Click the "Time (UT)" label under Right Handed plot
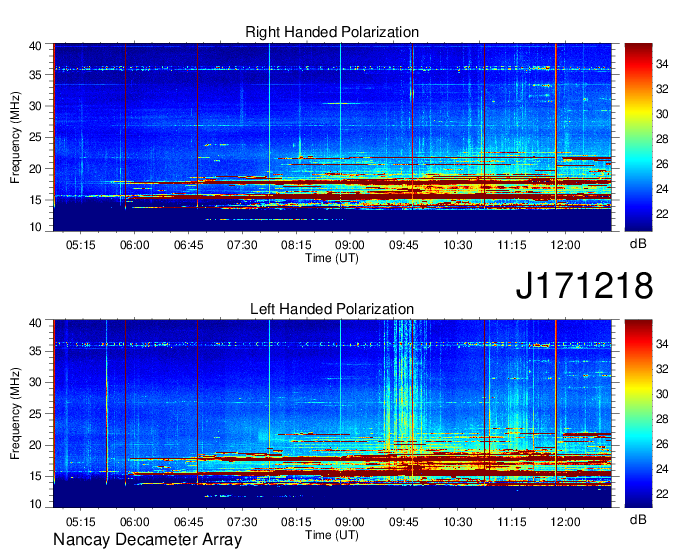Image resolution: width=680 pixels, height=552 pixels. [x=332, y=258]
